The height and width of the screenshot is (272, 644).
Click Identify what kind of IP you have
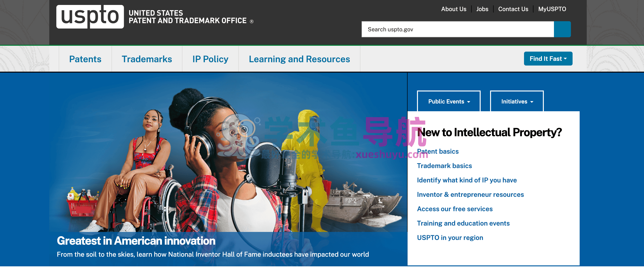click(466, 180)
